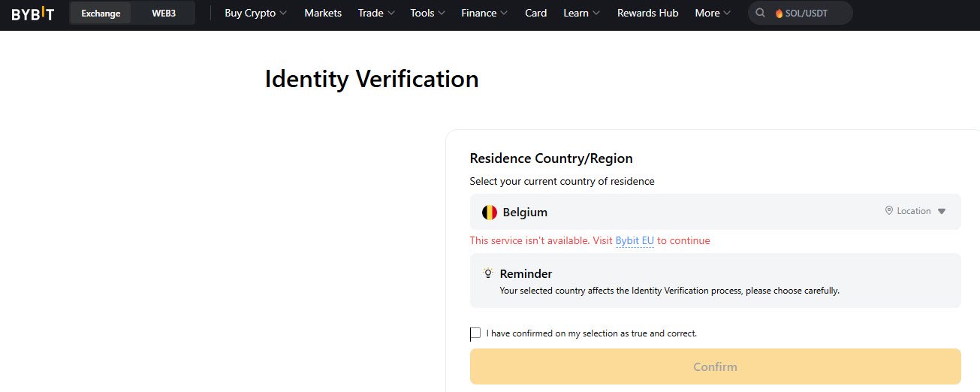Click the fire icon beside SOL/USDT

pos(779,14)
